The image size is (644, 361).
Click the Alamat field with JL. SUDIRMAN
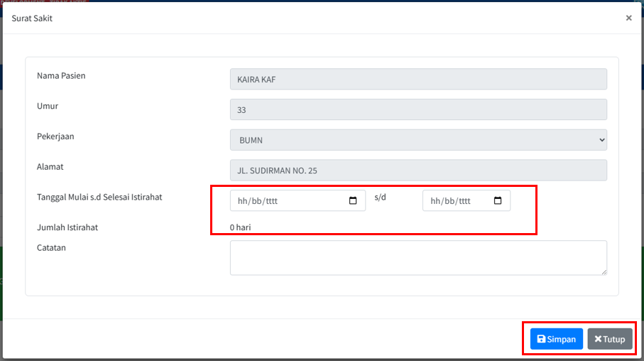click(x=418, y=171)
